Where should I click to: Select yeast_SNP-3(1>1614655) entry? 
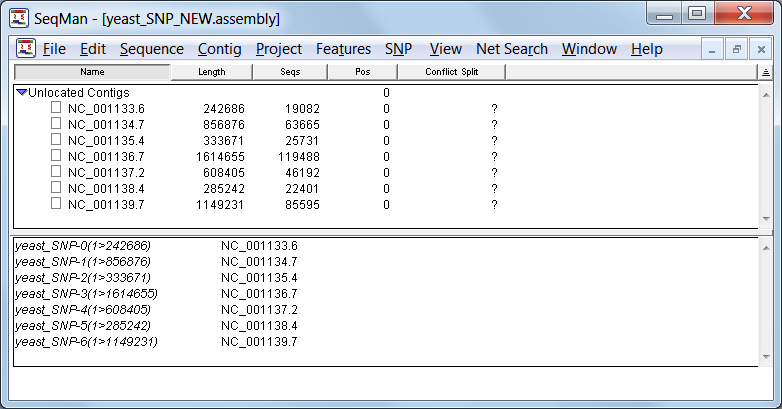[86, 294]
